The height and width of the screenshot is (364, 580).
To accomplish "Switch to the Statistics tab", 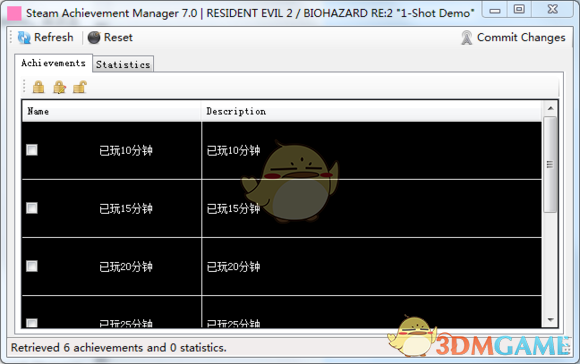I will [x=123, y=64].
